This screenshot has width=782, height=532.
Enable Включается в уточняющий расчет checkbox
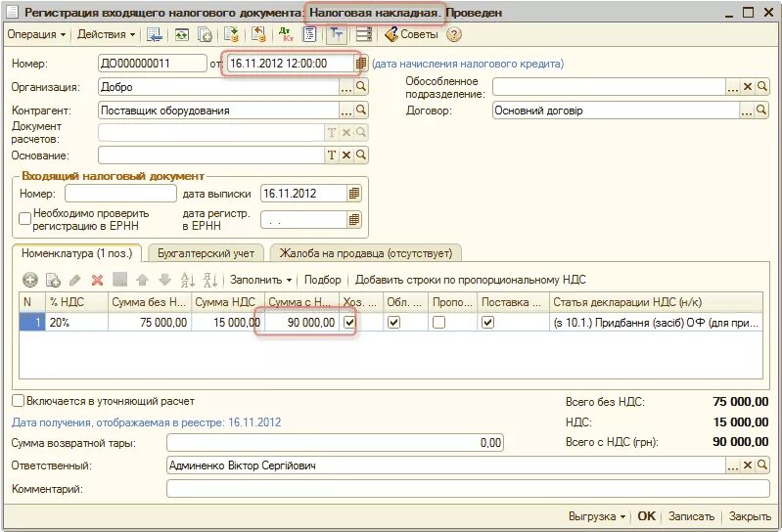(x=18, y=401)
